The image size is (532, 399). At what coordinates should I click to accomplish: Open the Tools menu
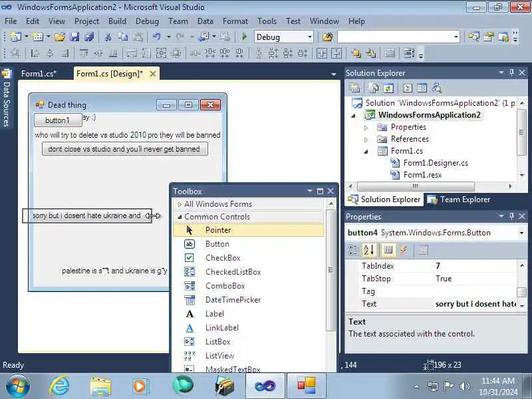pyautogui.click(x=267, y=21)
